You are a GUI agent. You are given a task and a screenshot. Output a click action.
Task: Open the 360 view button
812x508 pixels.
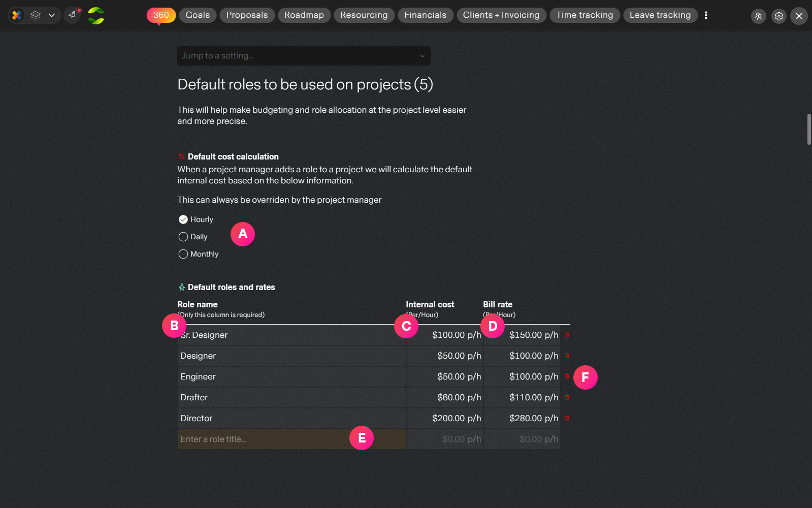pos(161,15)
